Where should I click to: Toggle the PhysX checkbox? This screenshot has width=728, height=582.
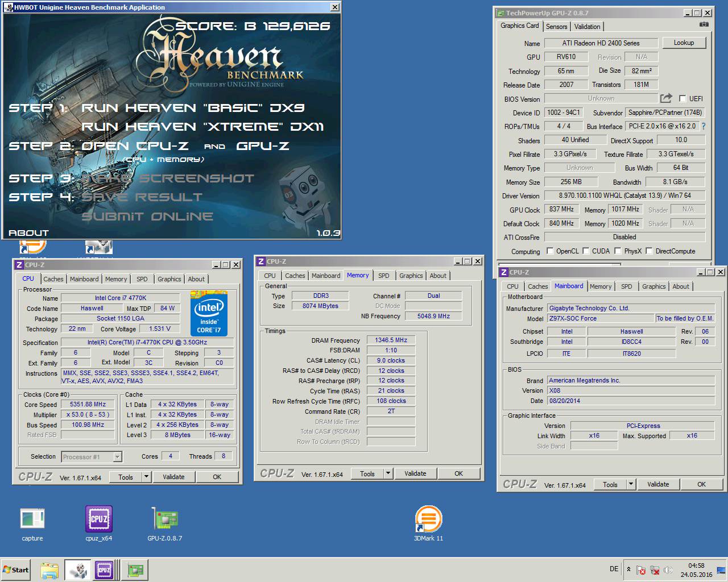tap(618, 251)
